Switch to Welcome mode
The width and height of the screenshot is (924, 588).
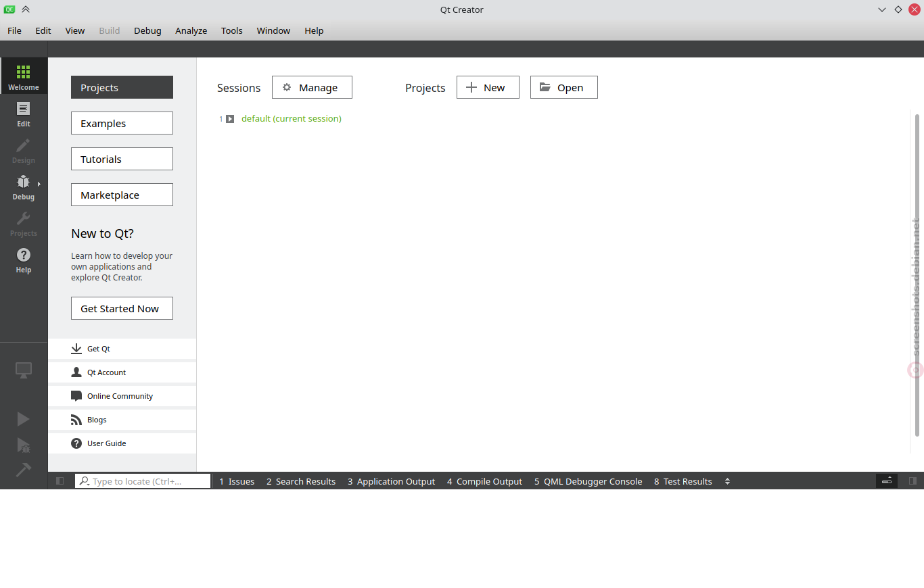pos(24,76)
